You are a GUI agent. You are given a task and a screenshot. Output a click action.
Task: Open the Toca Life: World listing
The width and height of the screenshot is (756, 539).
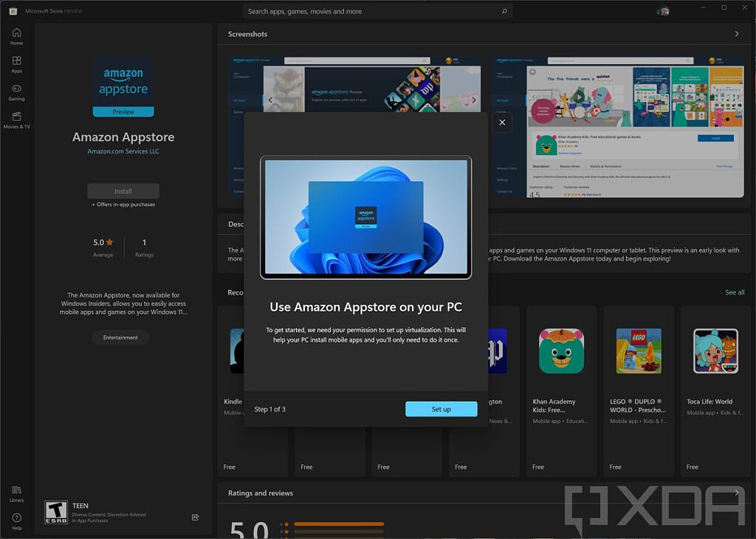pyautogui.click(x=715, y=351)
